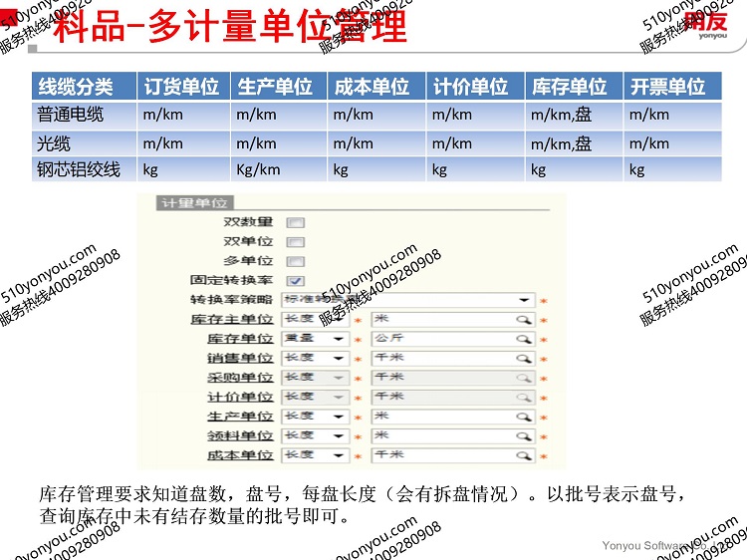Tick the 多单位 checkbox

coord(296,261)
